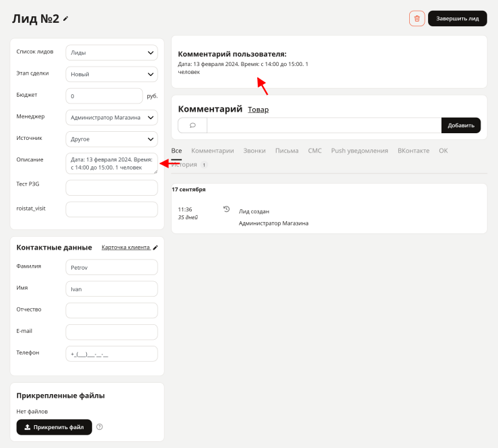The width and height of the screenshot is (498, 448).
Task: Open the Список лидов dropdown
Action: [112, 52]
